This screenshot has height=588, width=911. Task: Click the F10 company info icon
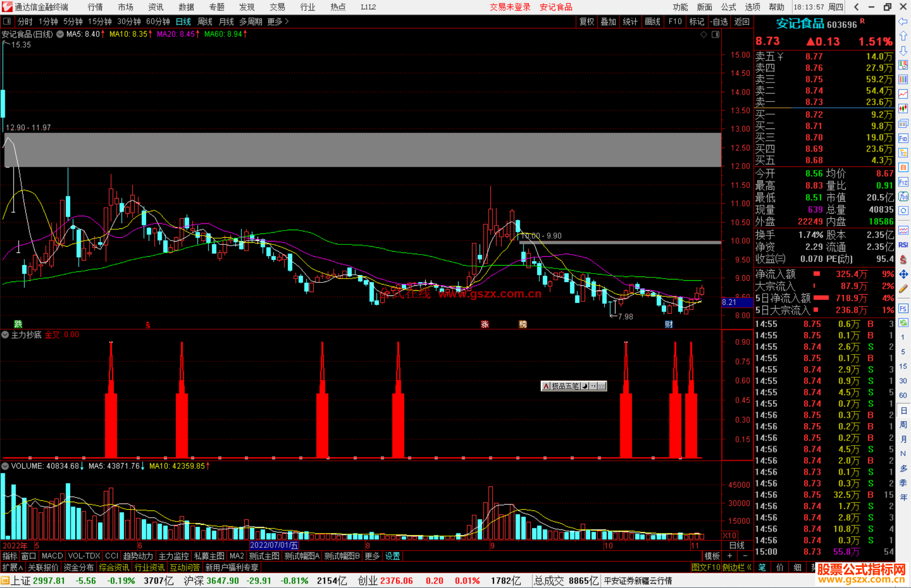pyautogui.click(x=903, y=138)
